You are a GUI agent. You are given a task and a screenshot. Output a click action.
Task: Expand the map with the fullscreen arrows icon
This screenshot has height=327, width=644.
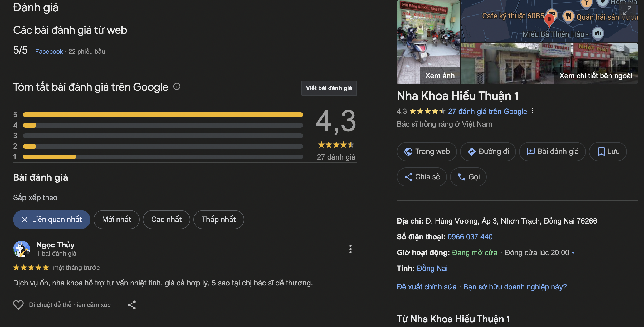point(627,11)
